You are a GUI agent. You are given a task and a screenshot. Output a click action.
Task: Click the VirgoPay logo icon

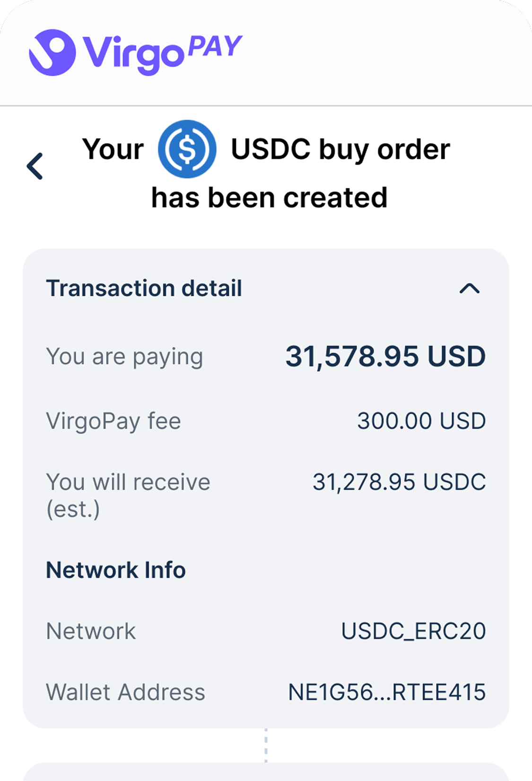point(52,53)
